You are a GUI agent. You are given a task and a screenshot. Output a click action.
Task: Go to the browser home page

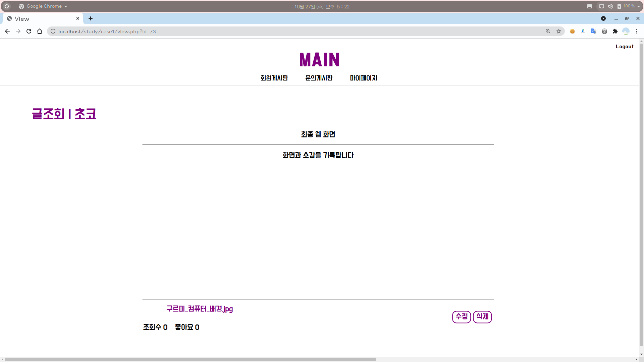tap(40, 31)
